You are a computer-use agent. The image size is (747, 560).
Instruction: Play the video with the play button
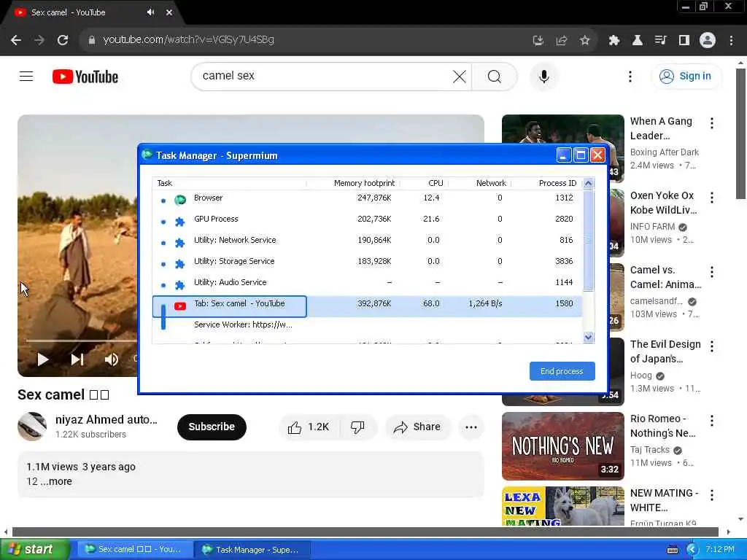point(43,359)
